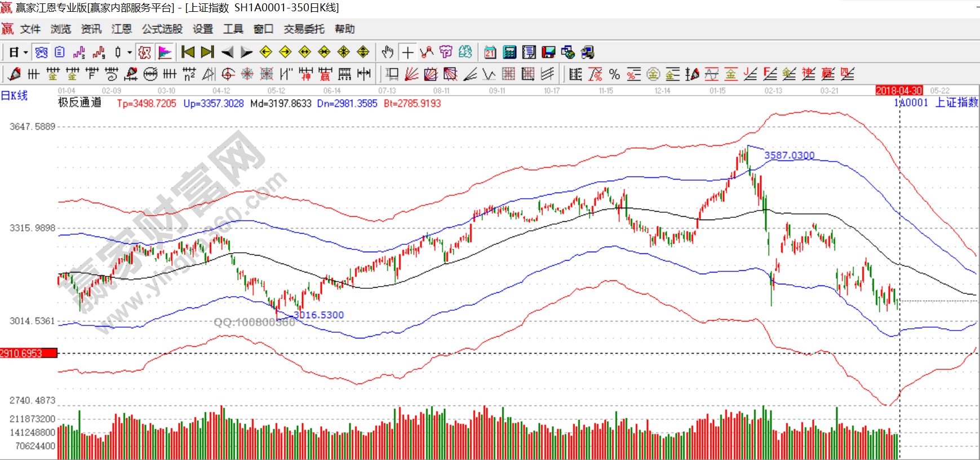980x460 pixels.
Task: Jump to last bar using skip-end arrow
Action: [207, 52]
